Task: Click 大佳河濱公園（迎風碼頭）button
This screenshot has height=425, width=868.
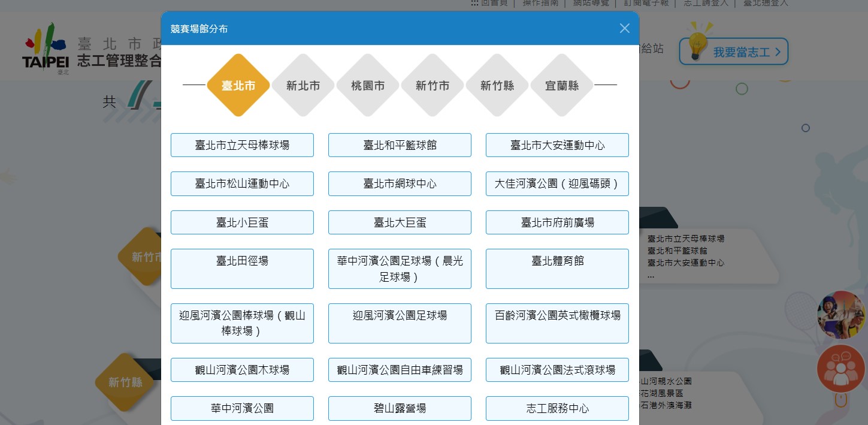Action: (557, 184)
